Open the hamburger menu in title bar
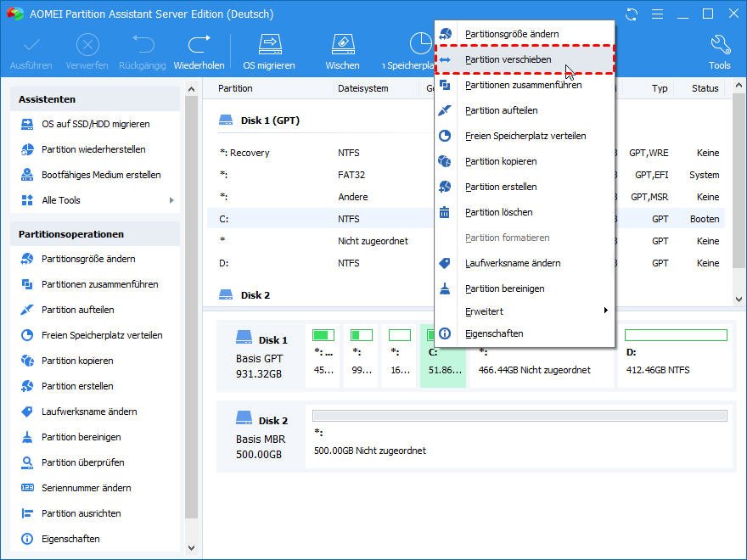The height and width of the screenshot is (560, 747). (x=657, y=14)
